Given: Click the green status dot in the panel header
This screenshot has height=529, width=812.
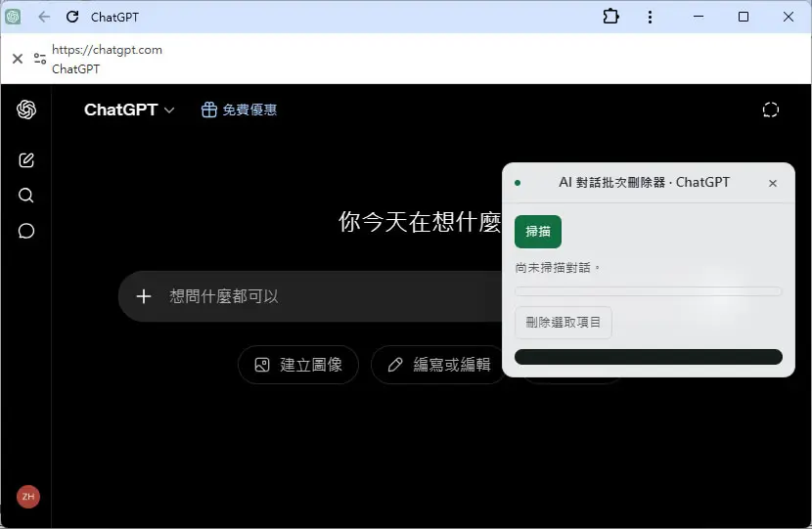Looking at the screenshot, I should tap(518, 183).
